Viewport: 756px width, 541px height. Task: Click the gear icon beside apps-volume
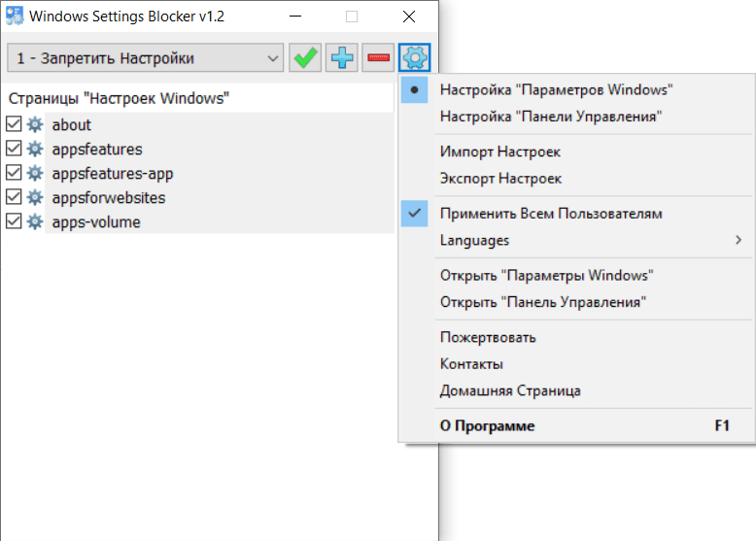tap(35, 221)
